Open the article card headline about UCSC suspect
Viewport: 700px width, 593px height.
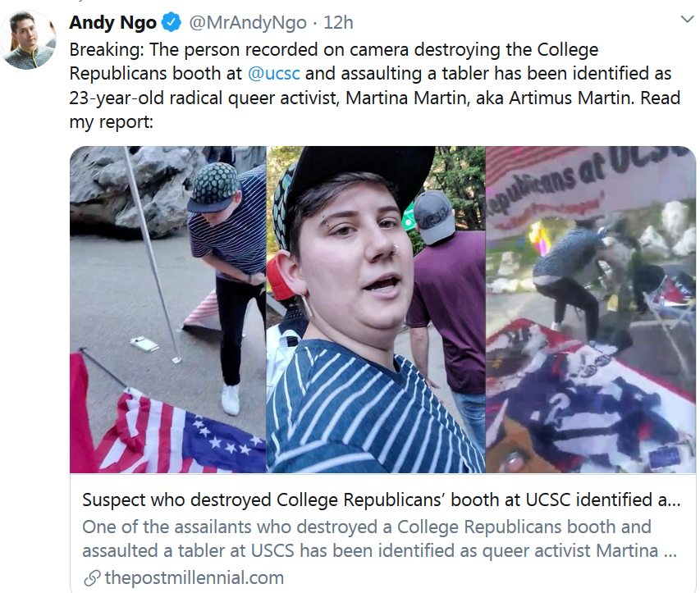coord(382,500)
